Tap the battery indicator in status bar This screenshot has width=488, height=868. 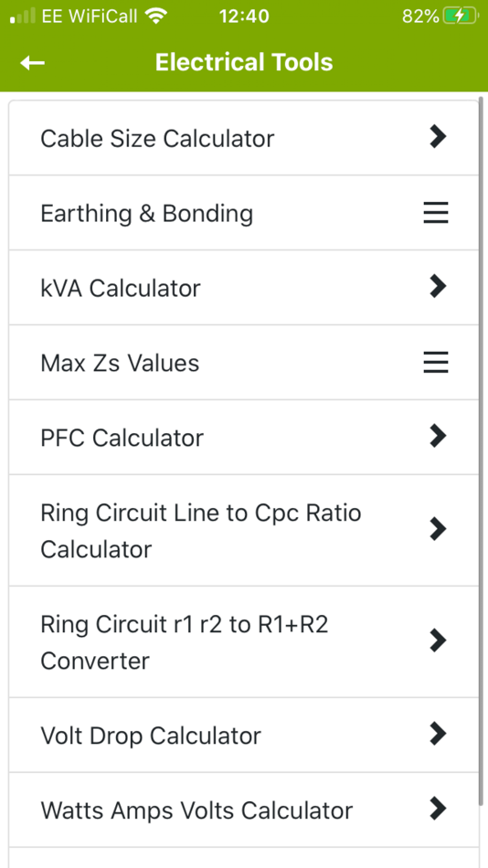point(461,16)
